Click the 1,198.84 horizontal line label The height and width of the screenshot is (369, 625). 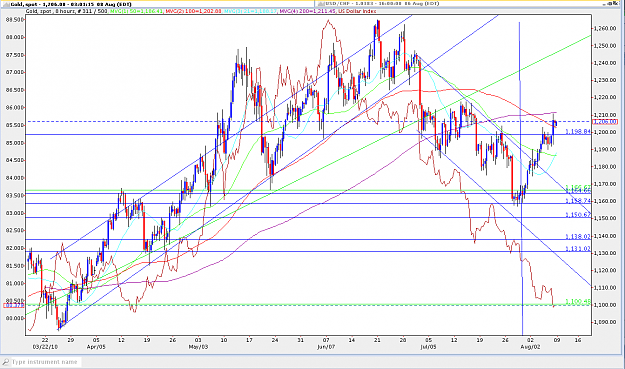click(578, 131)
